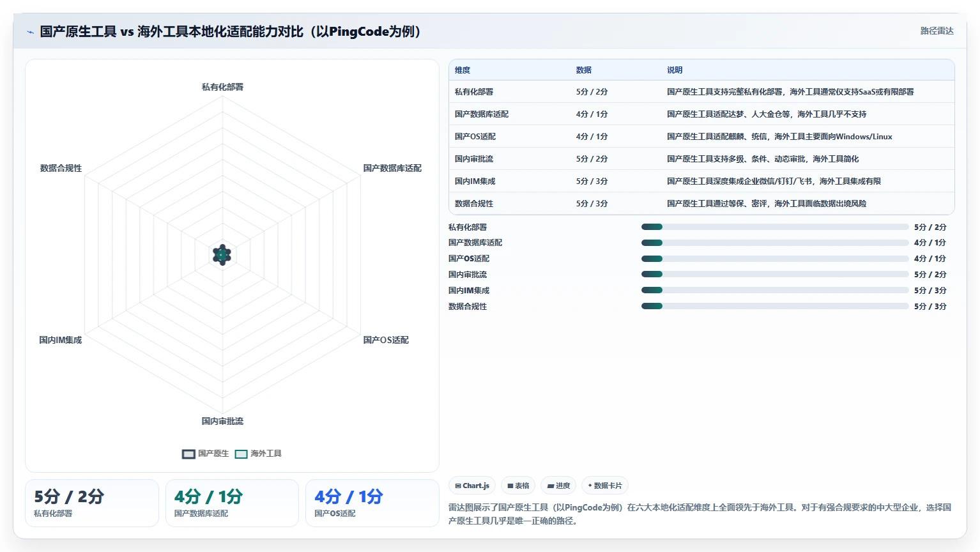The image size is (980, 552).
Task: Open the green 4分 / 1分 国产数据库适配 card
Action: [x=232, y=503]
